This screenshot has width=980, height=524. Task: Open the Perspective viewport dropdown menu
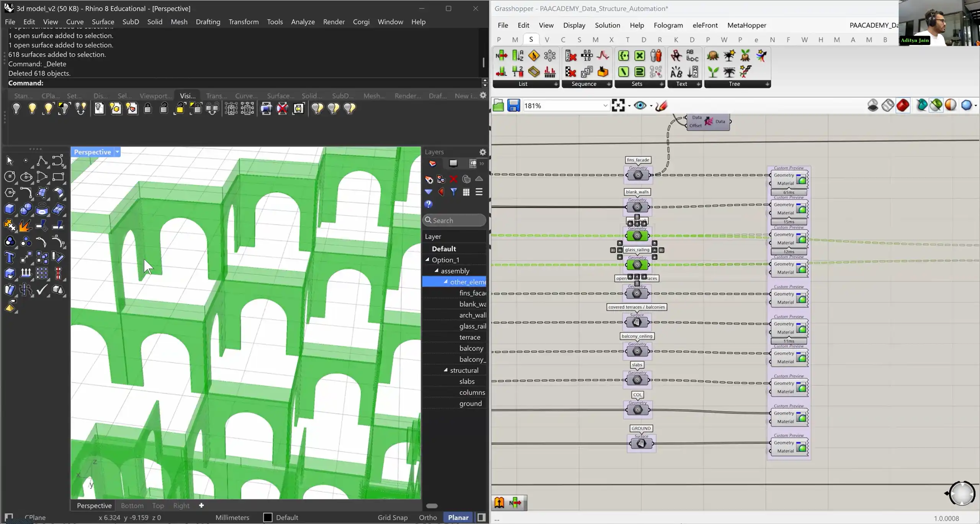click(117, 152)
